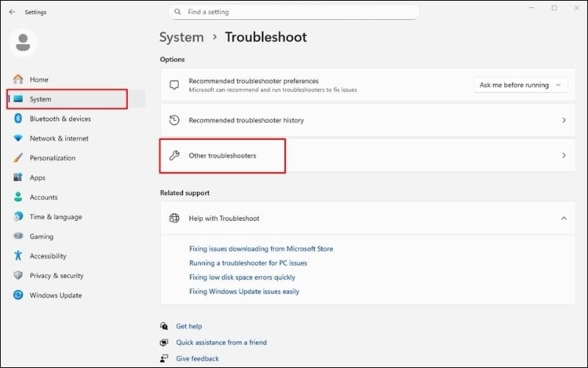The image size is (588, 368).
Task: Click the Privacy & security shield icon
Action: click(18, 275)
